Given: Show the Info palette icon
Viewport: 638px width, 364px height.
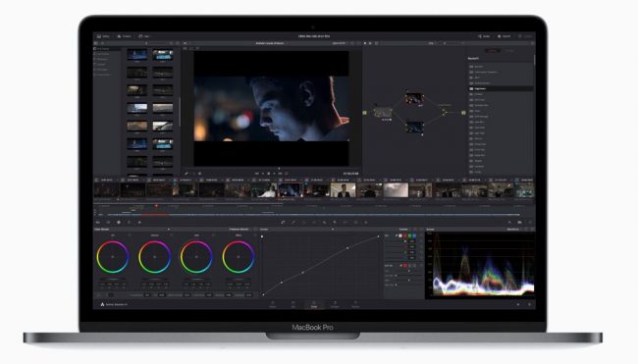Looking at the screenshot, I should pos(530,223).
